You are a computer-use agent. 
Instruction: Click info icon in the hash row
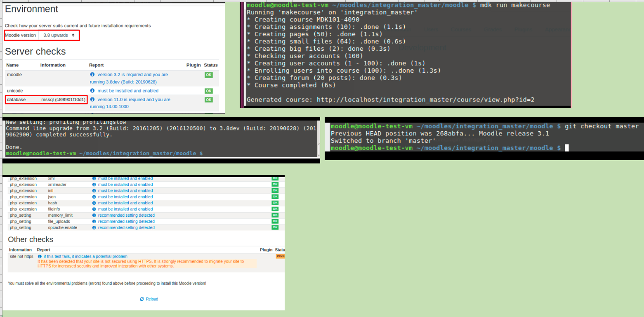pyautogui.click(x=94, y=203)
